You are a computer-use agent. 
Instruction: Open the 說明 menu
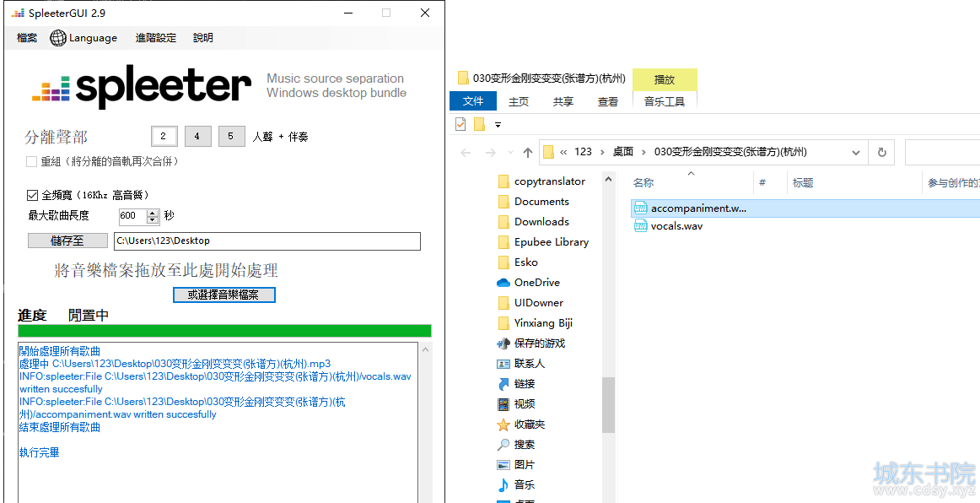click(x=203, y=38)
